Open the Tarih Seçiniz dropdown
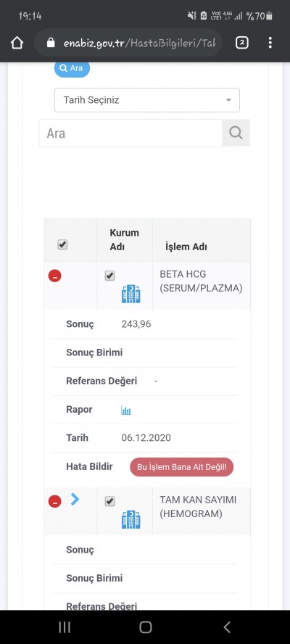 [x=147, y=100]
